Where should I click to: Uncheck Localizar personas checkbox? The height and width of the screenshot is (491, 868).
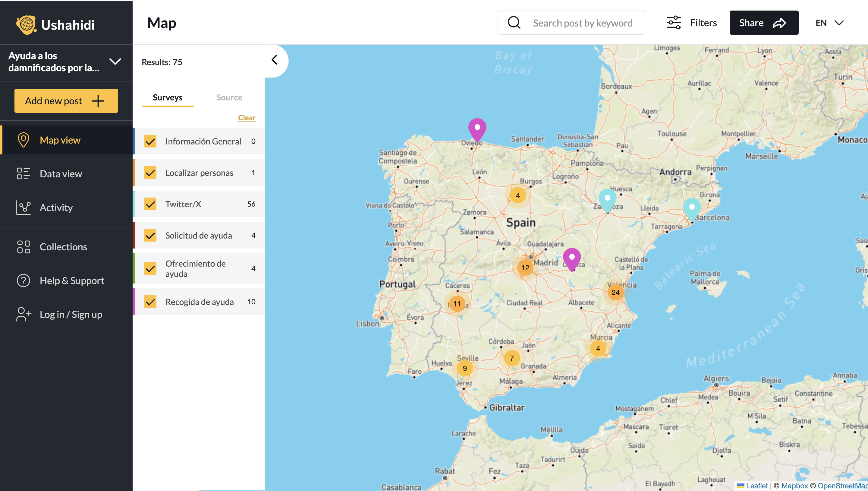pos(150,173)
